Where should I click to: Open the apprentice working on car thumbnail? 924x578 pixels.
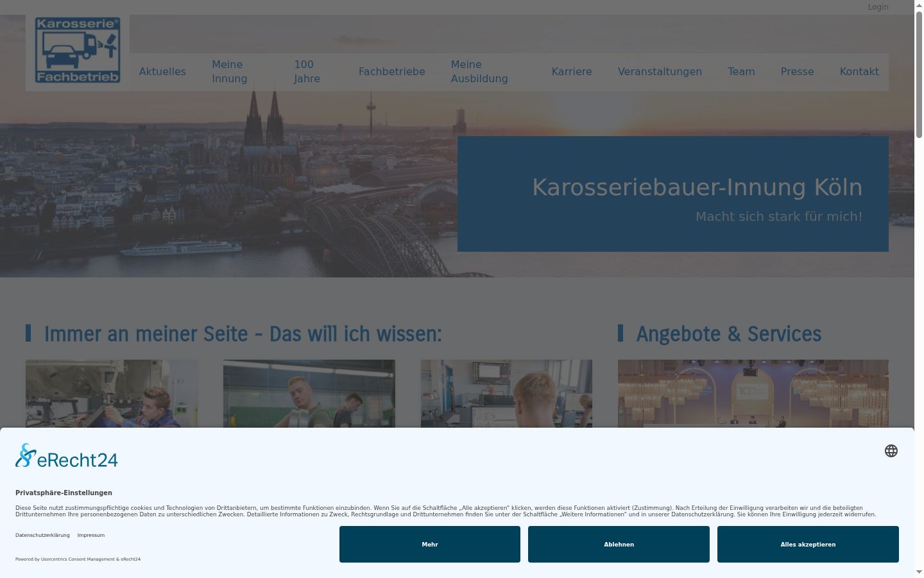[112, 394]
